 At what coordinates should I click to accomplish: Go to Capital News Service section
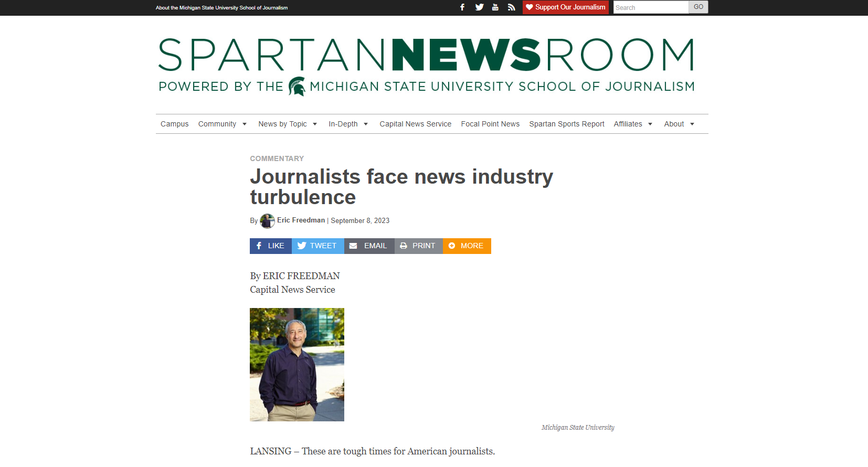pos(415,124)
